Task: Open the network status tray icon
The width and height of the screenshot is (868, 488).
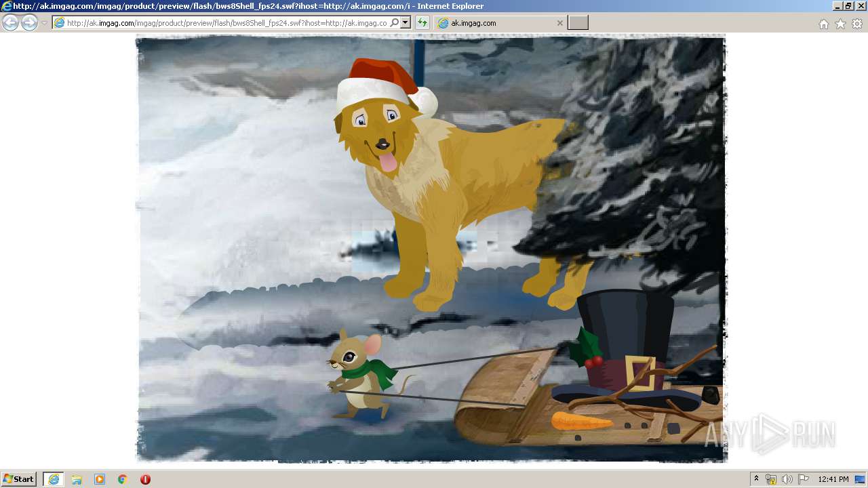Action: click(x=771, y=479)
